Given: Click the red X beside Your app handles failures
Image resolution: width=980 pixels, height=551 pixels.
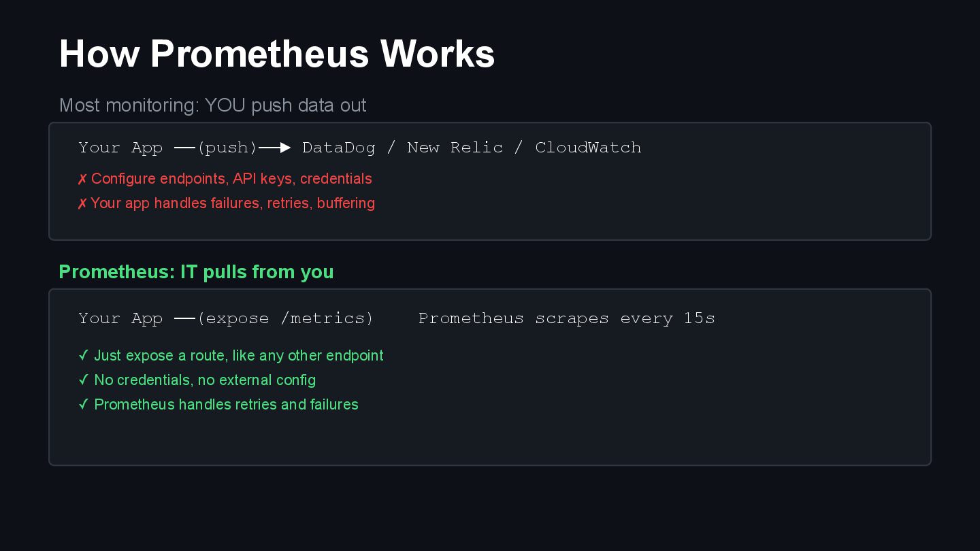Looking at the screenshot, I should (x=82, y=204).
